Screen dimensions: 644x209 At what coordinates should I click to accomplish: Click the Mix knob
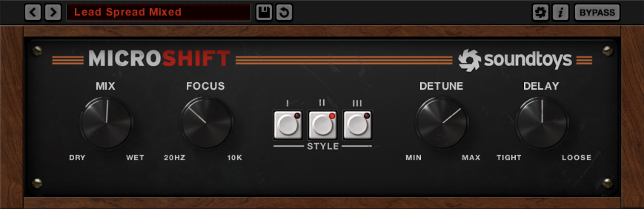[106, 123]
